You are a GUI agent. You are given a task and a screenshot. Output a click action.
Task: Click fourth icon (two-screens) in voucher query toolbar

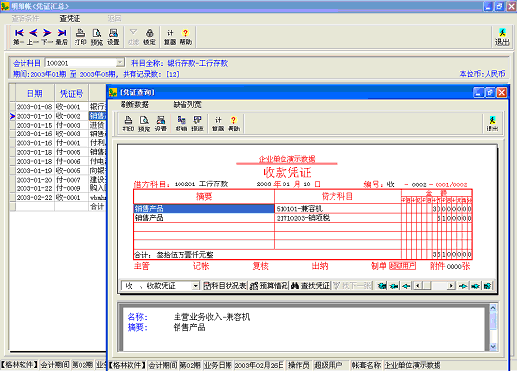point(181,123)
